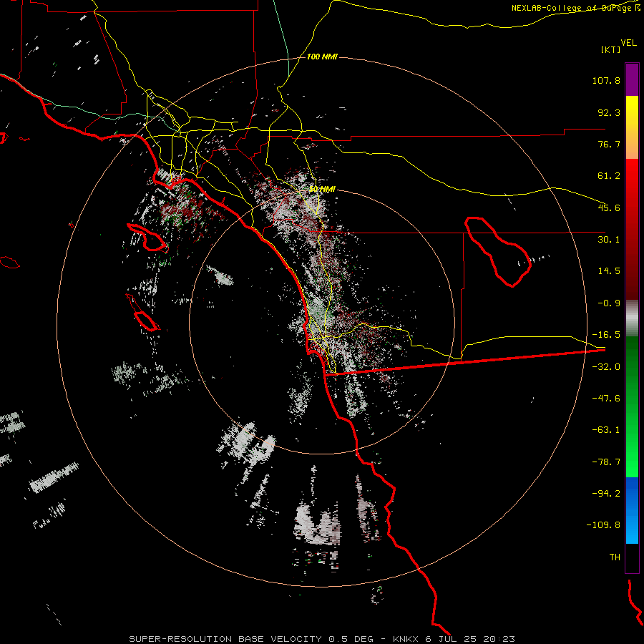Pick the green segment of the velocity scale
Viewport: 644px width, 644px height.
click(632, 406)
